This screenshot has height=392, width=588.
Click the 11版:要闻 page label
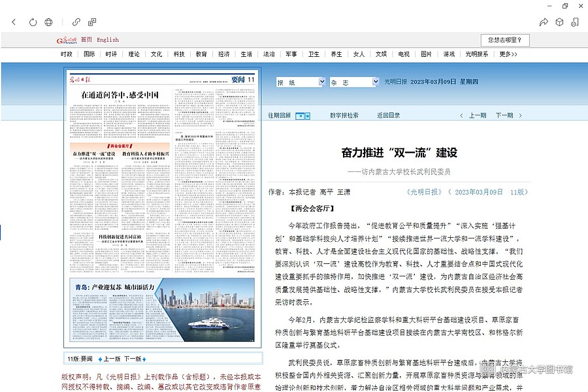(80, 359)
